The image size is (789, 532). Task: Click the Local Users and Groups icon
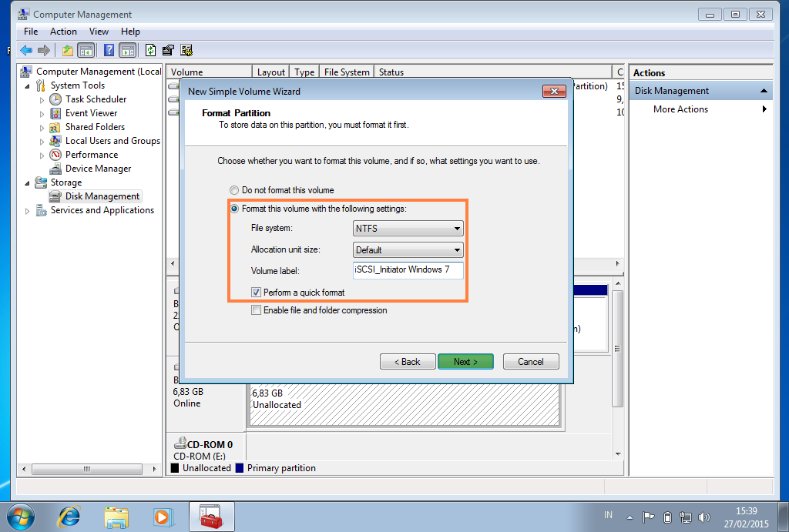pyautogui.click(x=55, y=141)
